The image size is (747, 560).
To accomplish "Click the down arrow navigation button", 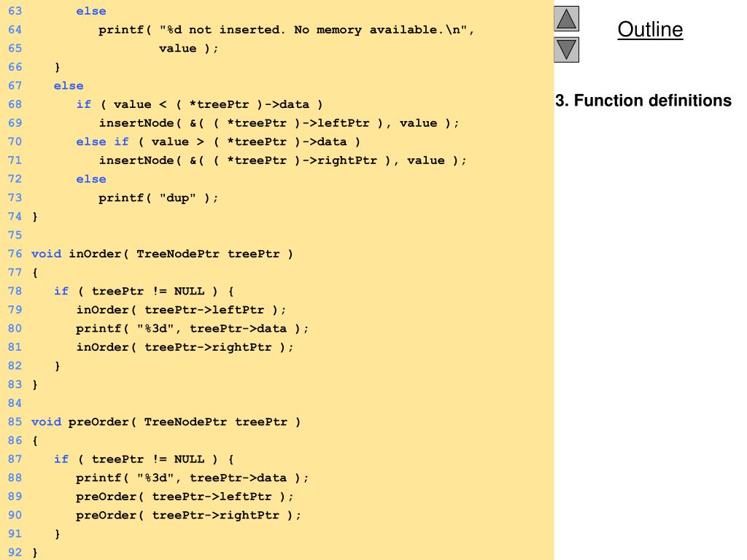I will [566, 50].
